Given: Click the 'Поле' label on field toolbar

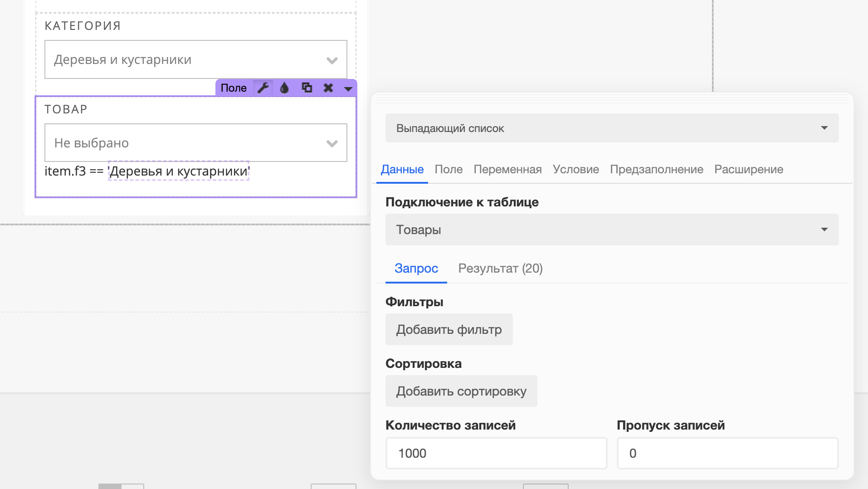Looking at the screenshot, I should pos(234,88).
